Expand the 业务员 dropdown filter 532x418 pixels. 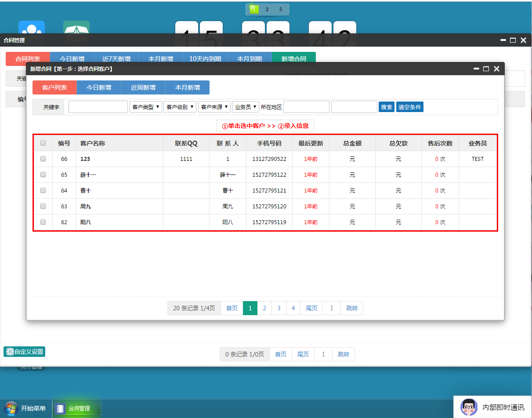(x=245, y=107)
